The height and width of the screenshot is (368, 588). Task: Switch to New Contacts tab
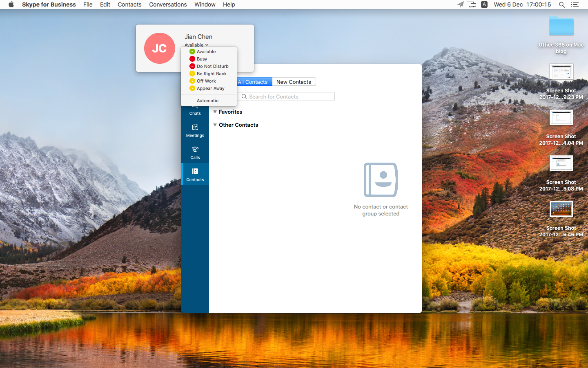coord(294,82)
